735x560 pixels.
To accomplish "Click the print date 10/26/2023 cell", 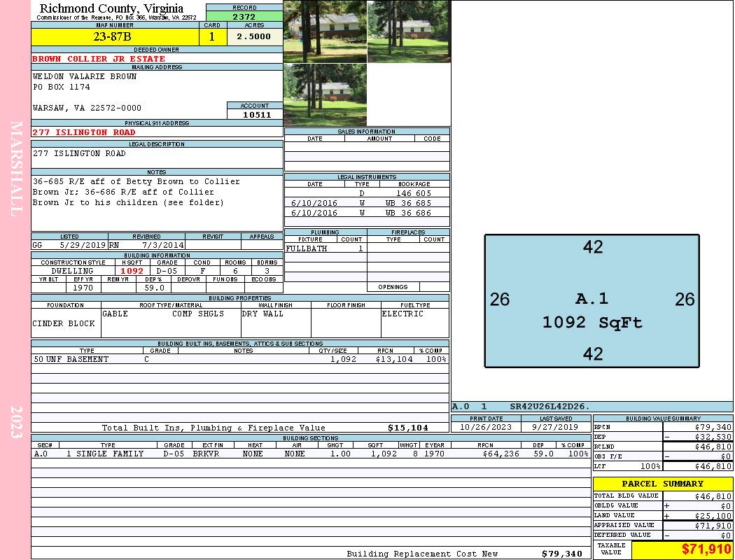I will (x=485, y=426).
